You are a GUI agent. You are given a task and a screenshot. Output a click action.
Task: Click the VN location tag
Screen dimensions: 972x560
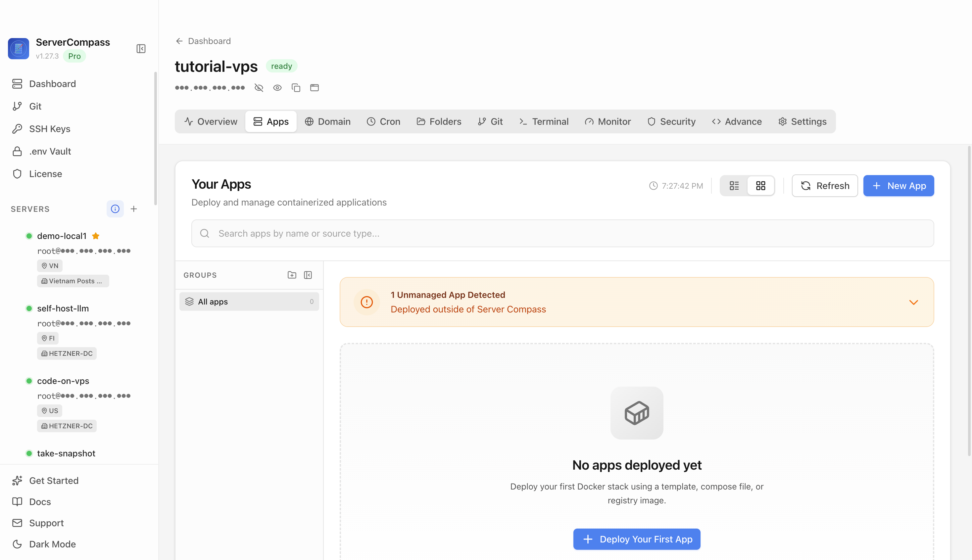tap(50, 266)
